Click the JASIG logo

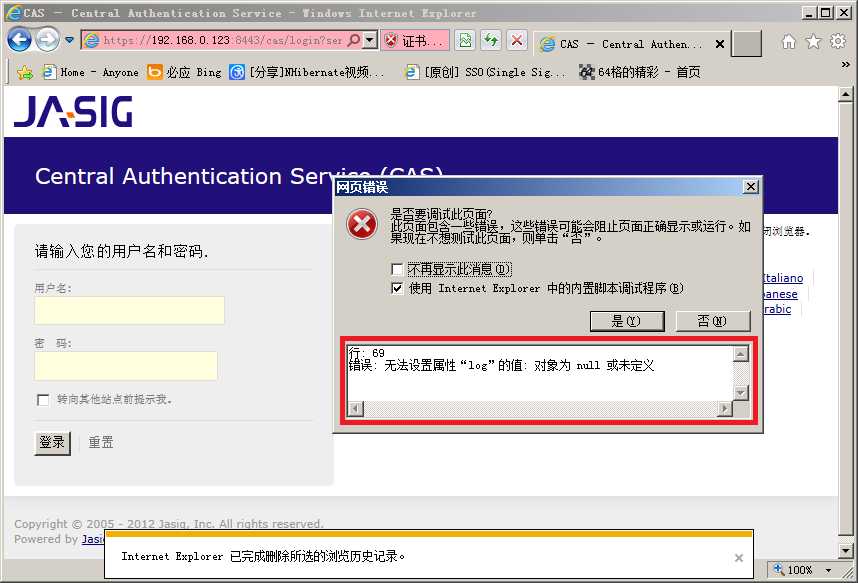click(x=73, y=111)
